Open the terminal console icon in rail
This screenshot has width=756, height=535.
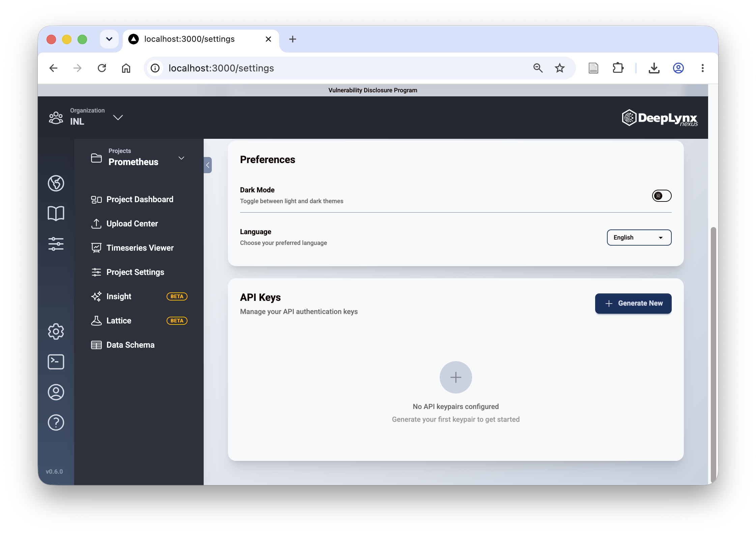pyautogui.click(x=56, y=362)
